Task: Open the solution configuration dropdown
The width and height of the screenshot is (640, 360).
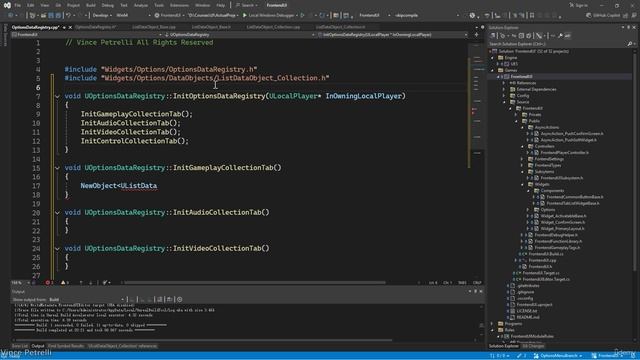Action: 102,15
